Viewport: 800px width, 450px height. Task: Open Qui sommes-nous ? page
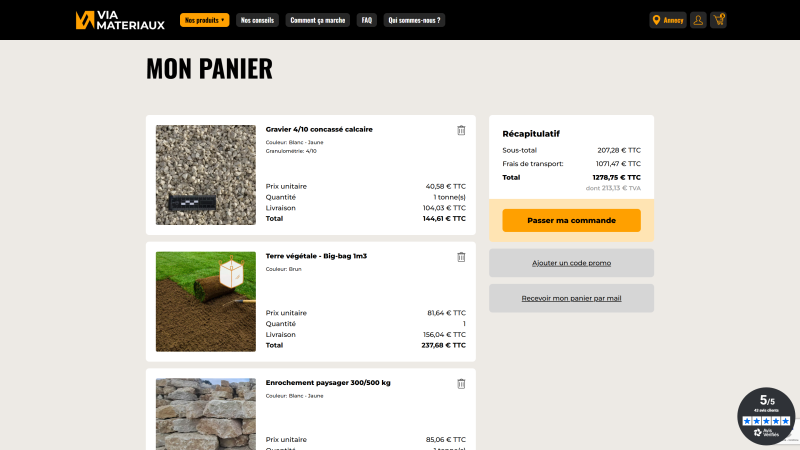tap(414, 20)
